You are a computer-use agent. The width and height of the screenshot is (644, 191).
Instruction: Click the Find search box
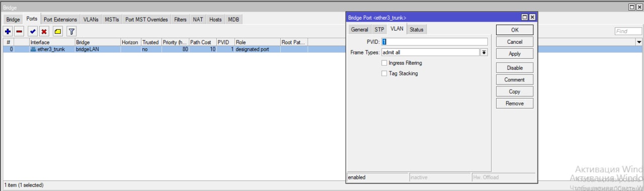pyautogui.click(x=628, y=31)
